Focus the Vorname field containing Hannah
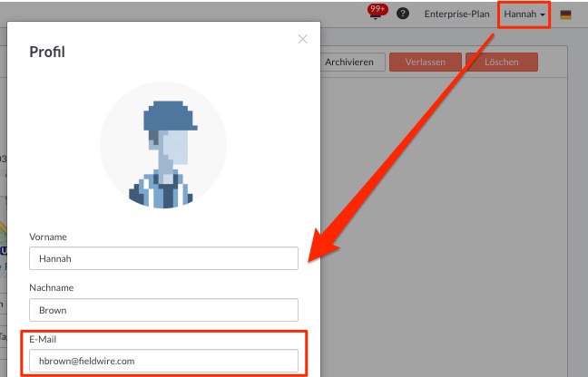588x377 pixels. [x=163, y=259]
